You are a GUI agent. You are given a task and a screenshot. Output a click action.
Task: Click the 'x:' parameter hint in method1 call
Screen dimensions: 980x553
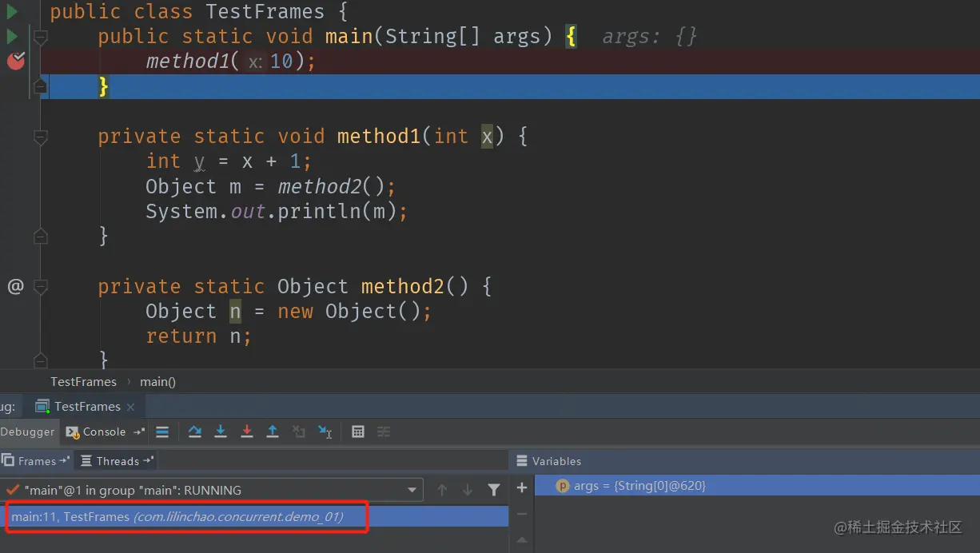click(255, 62)
